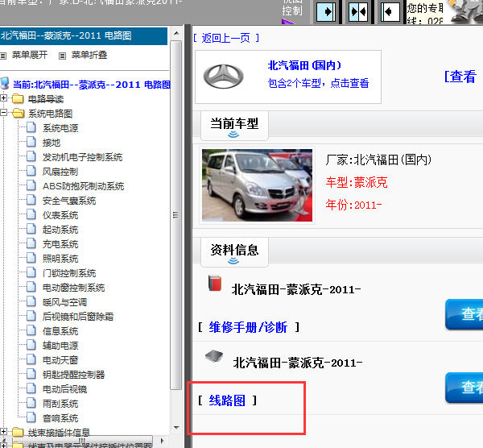Click the page icon next to 充电系统
The image size is (483, 448).
coord(31,243)
